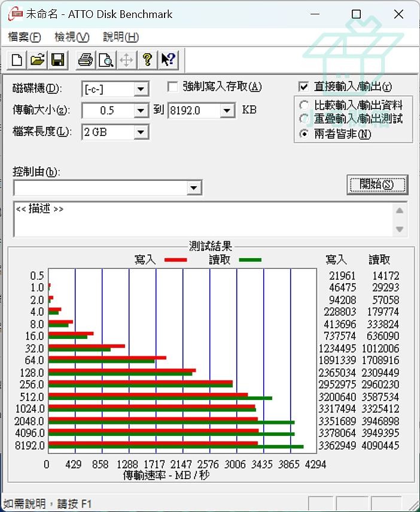Select 重疊輸入/輸出測試 radio button
Image resolution: width=420 pixels, height=512 pixels.
pyautogui.click(x=304, y=119)
